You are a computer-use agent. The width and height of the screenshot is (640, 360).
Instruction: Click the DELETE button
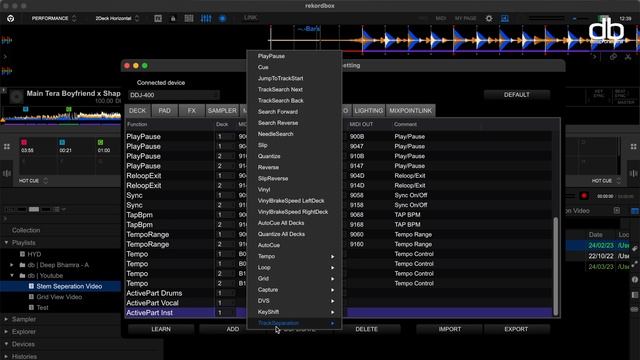click(367, 329)
